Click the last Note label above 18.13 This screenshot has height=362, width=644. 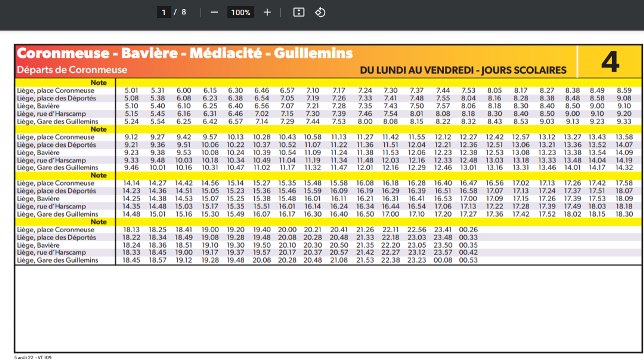point(99,222)
